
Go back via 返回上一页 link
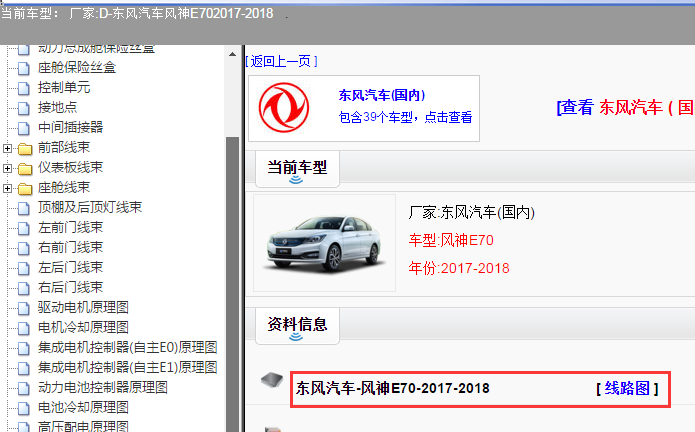pyautogui.click(x=281, y=61)
